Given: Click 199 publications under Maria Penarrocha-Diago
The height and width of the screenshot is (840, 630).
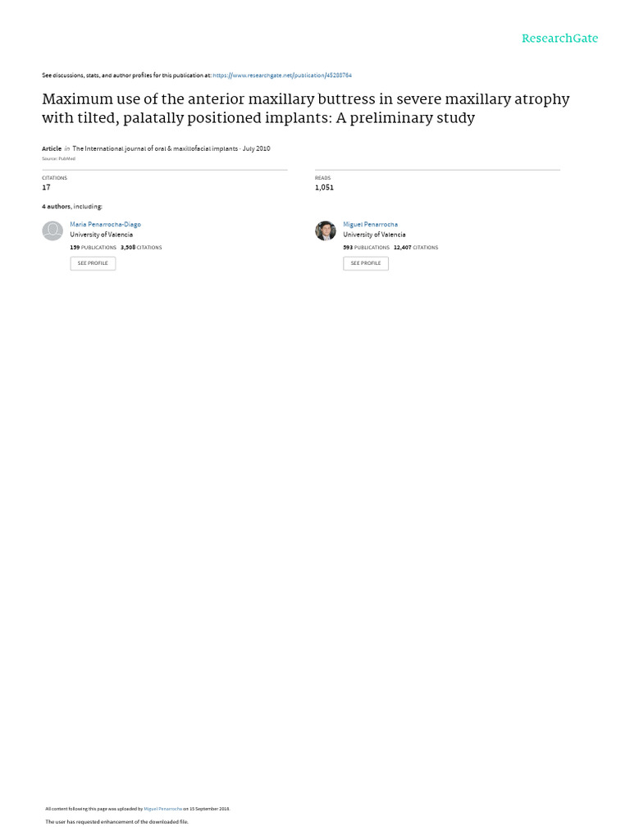Looking at the screenshot, I should coord(94,248).
